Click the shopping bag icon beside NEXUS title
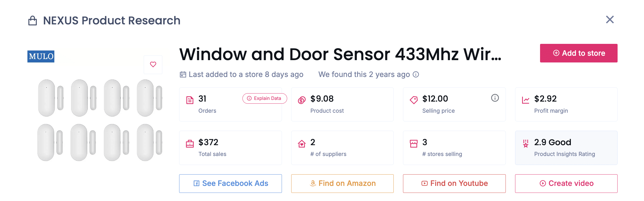Image resolution: width=644 pixels, height=201 pixels. 33,20
